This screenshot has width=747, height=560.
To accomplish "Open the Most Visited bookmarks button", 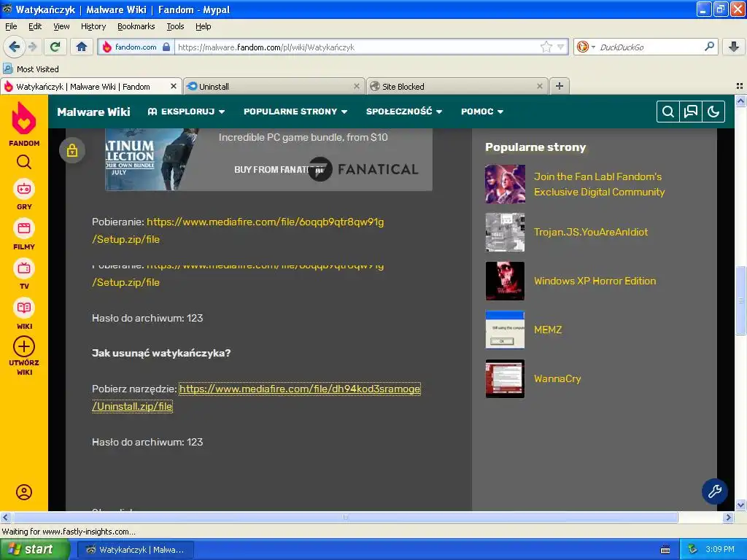I will tap(31, 69).
